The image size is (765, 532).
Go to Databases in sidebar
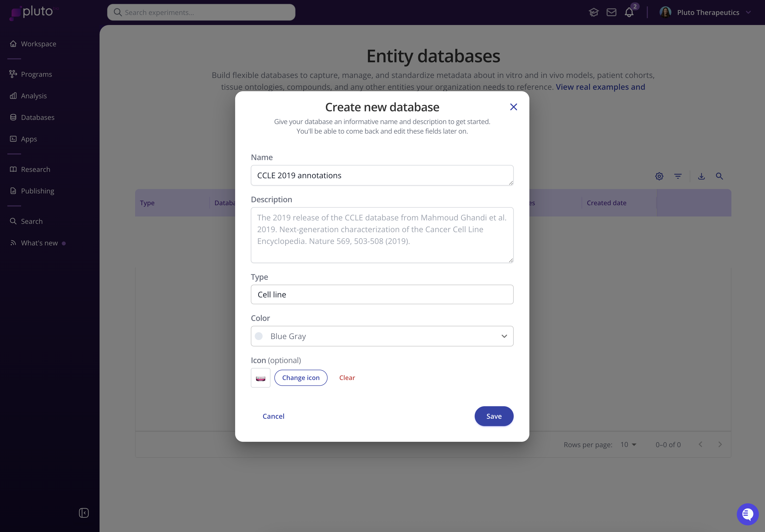(37, 117)
